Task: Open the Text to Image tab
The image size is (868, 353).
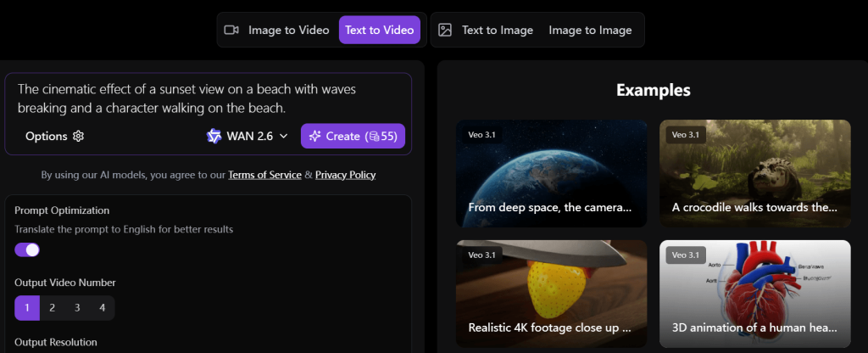Action: (497, 30)
